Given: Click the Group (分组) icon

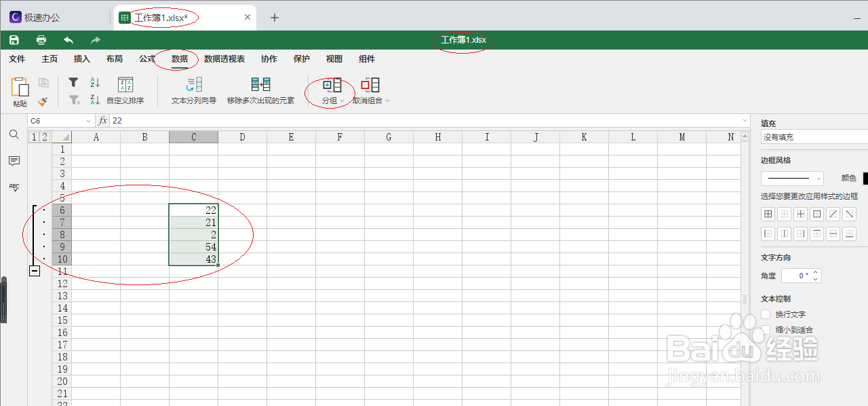Looking at the screenshot, I should [x=332, y=85].
